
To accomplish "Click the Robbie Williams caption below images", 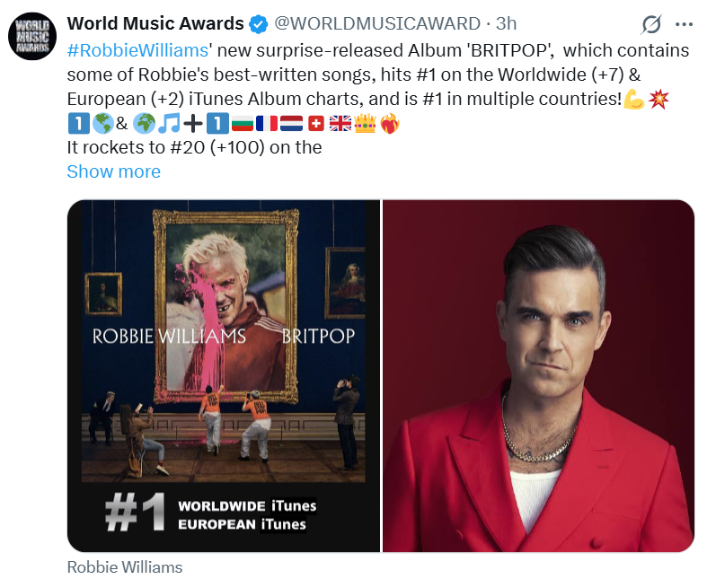I will pyautogui.click(x=125, y=567).
